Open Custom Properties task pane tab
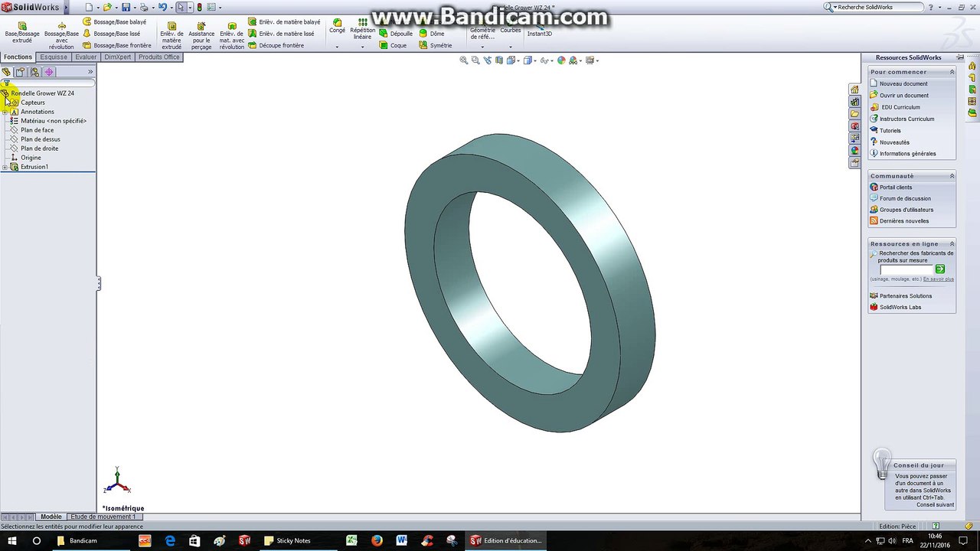980x551 pixels. tap(854, 163)
